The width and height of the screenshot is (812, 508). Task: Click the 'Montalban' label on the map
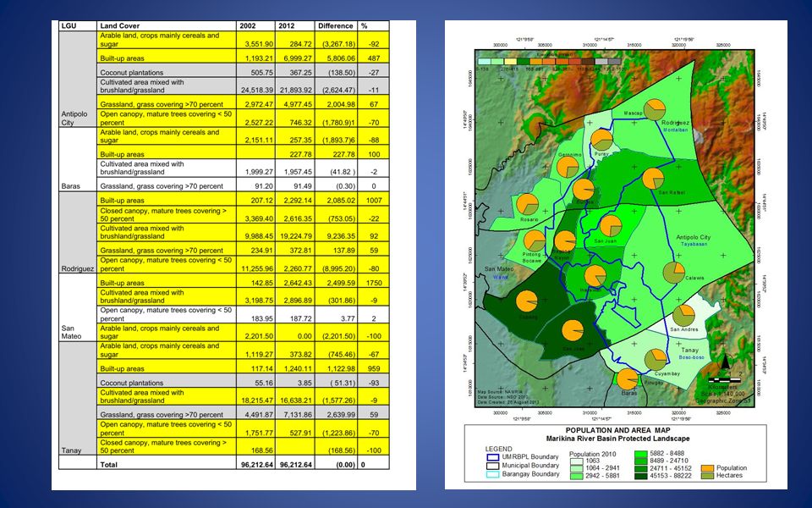point(675,130)
